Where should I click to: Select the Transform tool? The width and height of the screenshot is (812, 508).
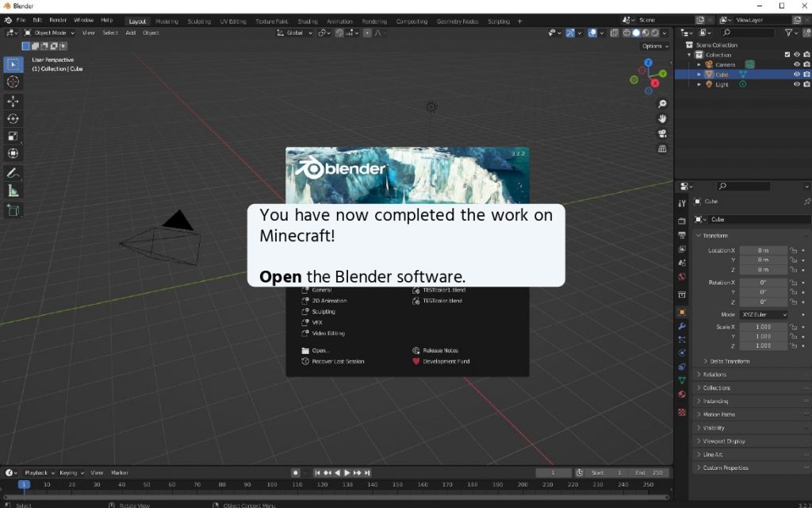[13, 153]
